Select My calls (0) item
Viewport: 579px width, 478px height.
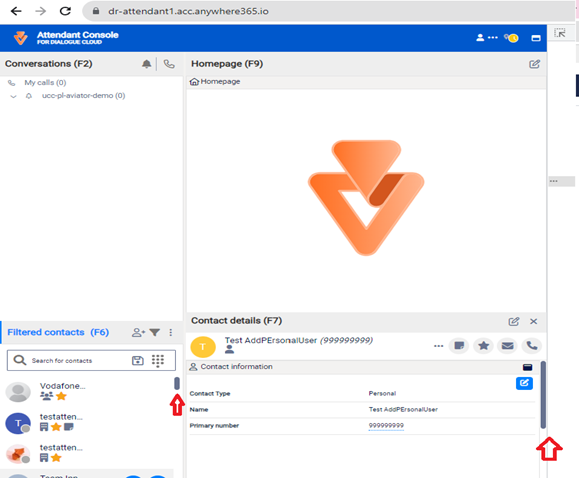pos(45,83)
